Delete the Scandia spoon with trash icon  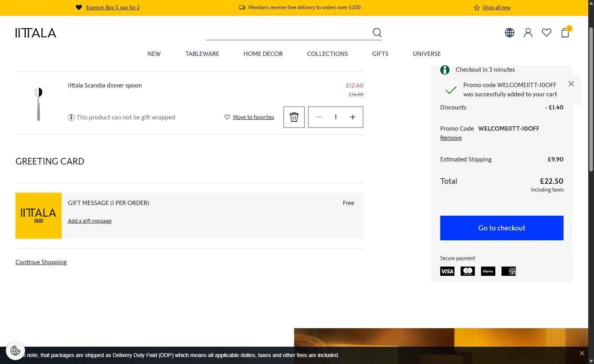click(294, 117)
